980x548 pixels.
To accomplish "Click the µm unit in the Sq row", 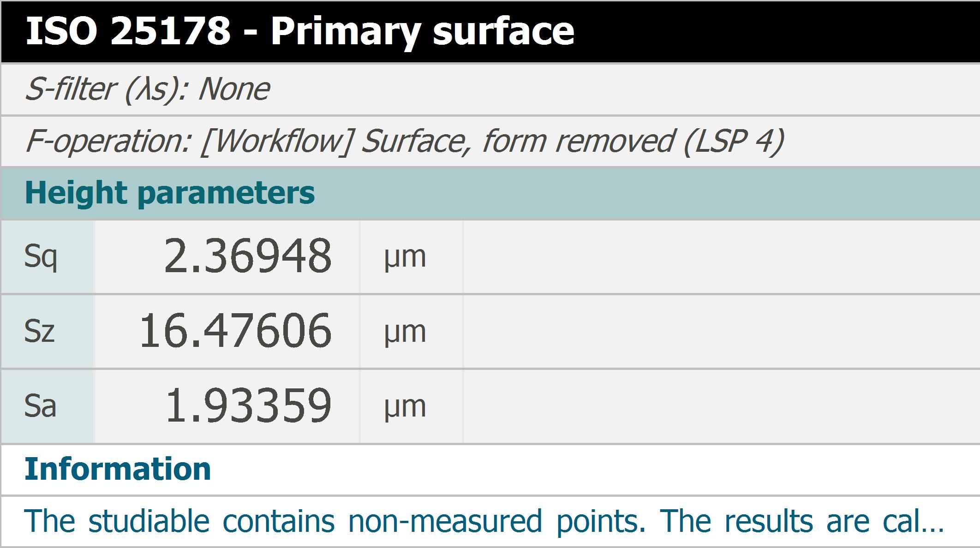I will (405, 257).
